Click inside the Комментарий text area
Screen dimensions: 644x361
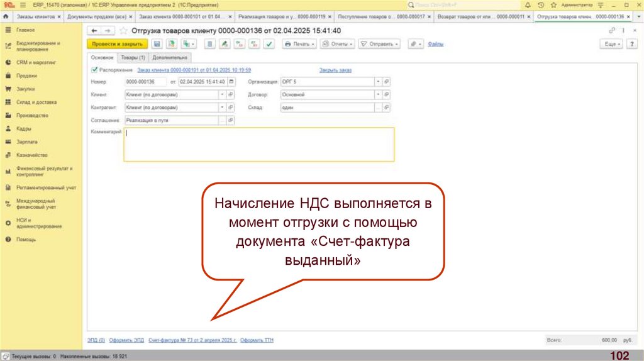(x=258, y=144)
